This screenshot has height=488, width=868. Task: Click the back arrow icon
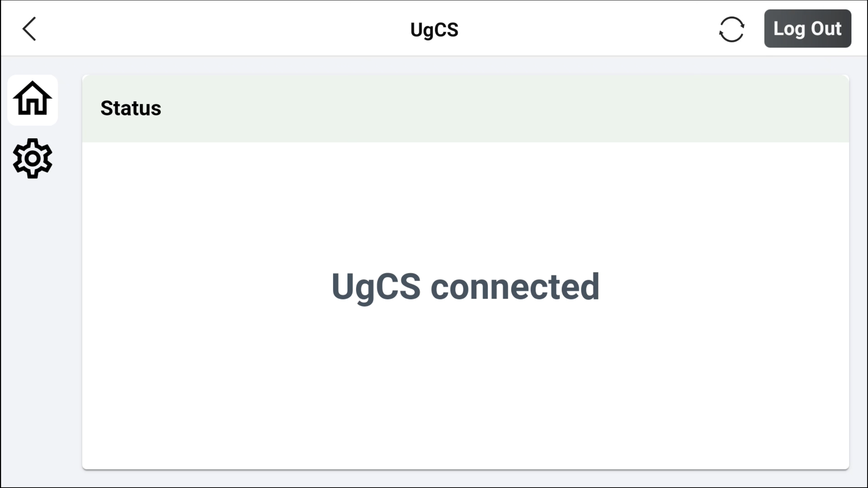(x=29, y=29)
